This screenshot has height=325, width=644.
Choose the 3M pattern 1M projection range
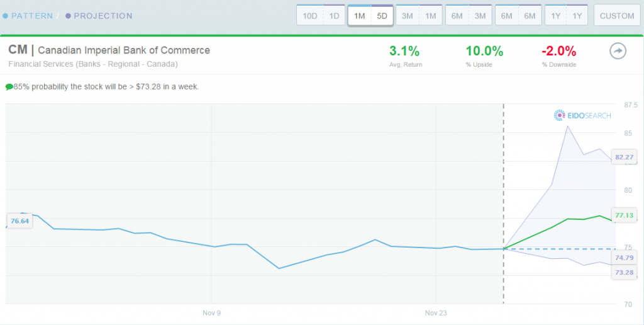(x=419, y=16)
